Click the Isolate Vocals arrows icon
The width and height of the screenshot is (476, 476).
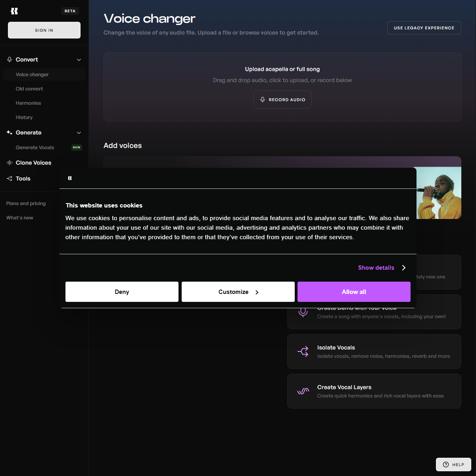[303, 351]
